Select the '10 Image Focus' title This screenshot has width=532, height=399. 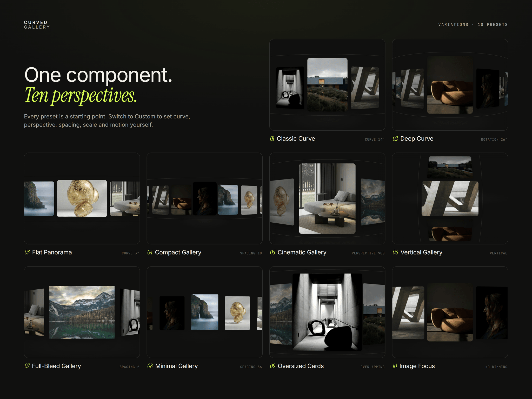tap(414, 366)
